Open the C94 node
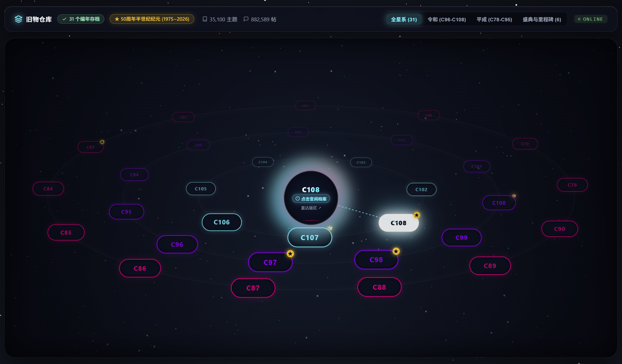 click(134, 175)
